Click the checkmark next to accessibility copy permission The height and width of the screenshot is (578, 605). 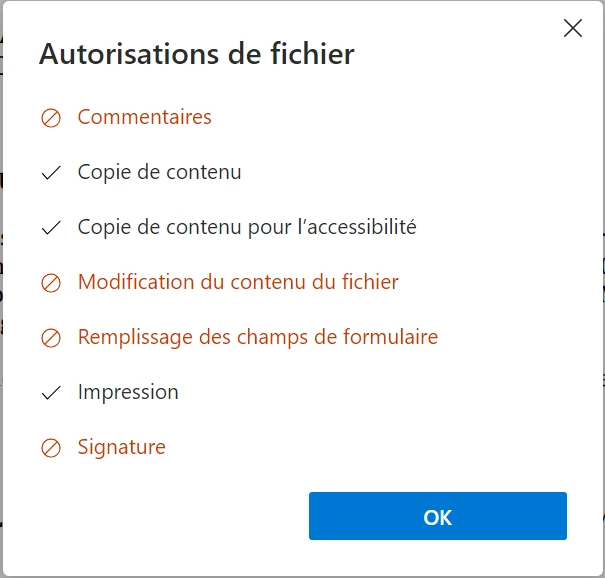(51, 228)
